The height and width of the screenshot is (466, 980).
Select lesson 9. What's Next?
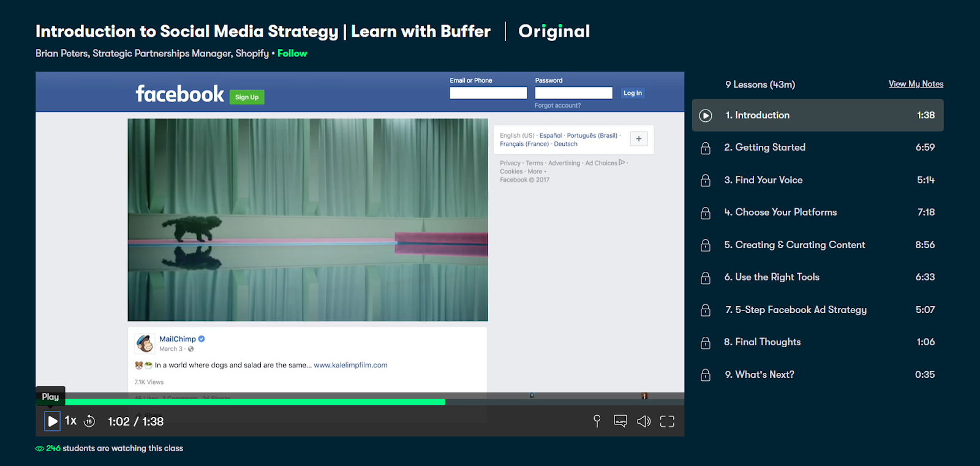tap(818, 375)
